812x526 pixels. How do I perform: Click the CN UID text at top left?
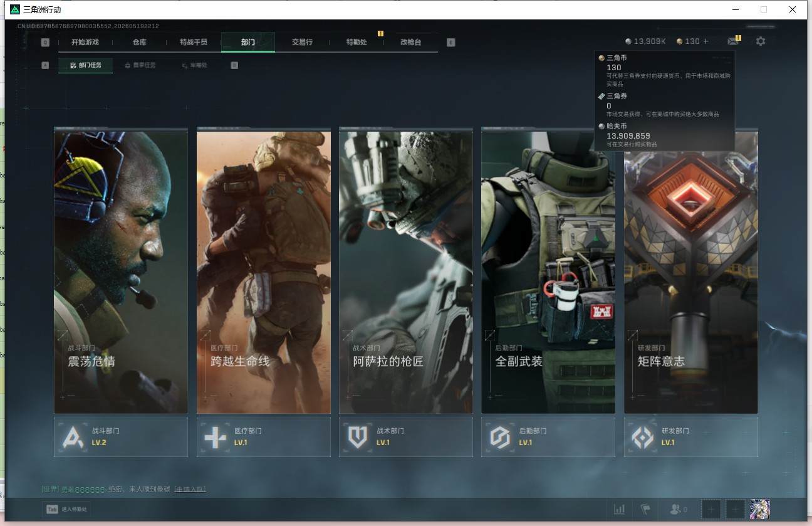tap(88, 26)
